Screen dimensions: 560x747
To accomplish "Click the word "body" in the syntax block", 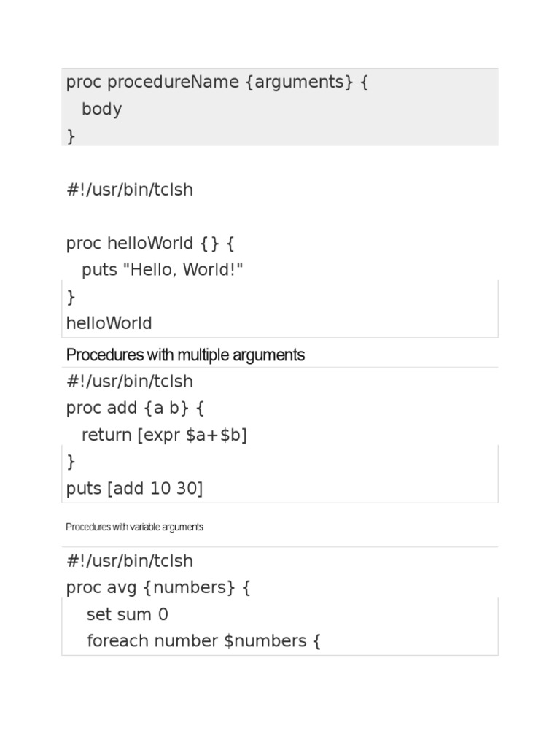I will tap(102, 109).
